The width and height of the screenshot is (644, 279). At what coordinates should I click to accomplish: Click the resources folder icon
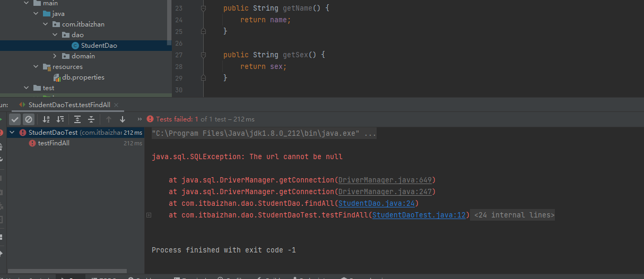coord(46,67)
